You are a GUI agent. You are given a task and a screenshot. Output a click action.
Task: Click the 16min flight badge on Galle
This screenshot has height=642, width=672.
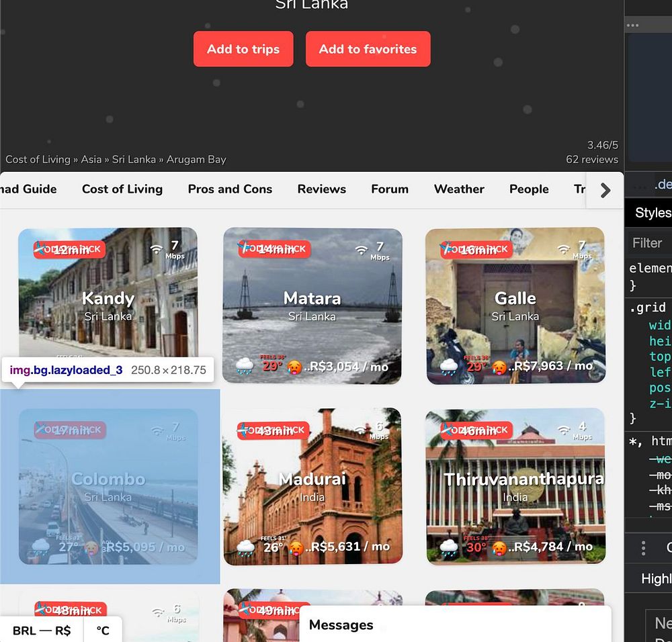pyautogui.click(x=476, y=249)
